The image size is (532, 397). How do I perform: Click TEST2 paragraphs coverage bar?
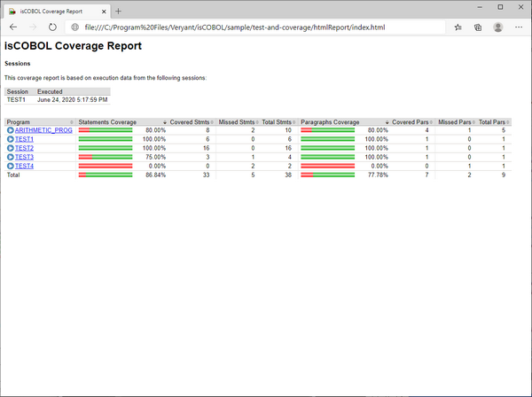pyautogui.click(x=328, y=148)
